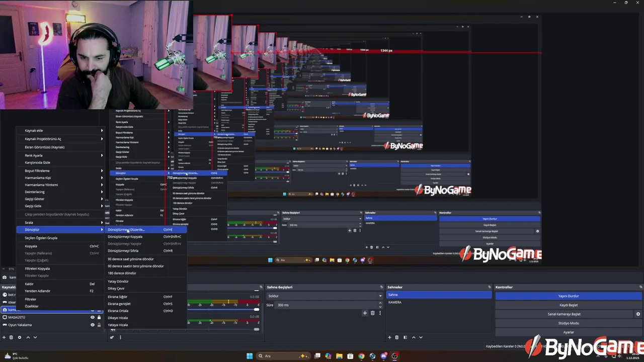644x362 pixels.
Task: Select Ekrana Sığdır from the submenu
Action: point(146,297)
